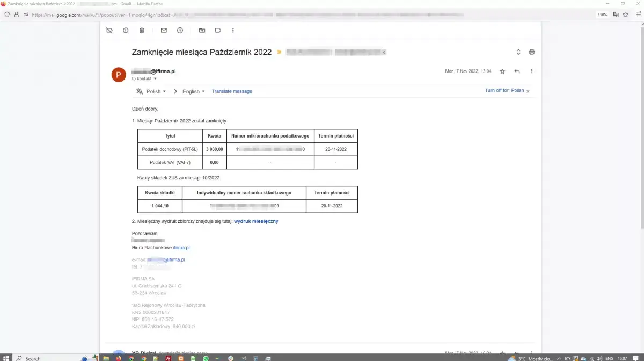This screenshot has width=644, height=361.
Task: Click the sender address ending @ifirma.pl
Action: 154,71
